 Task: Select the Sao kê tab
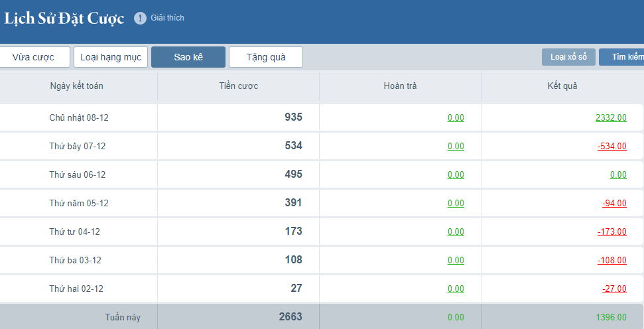point(188,57)
